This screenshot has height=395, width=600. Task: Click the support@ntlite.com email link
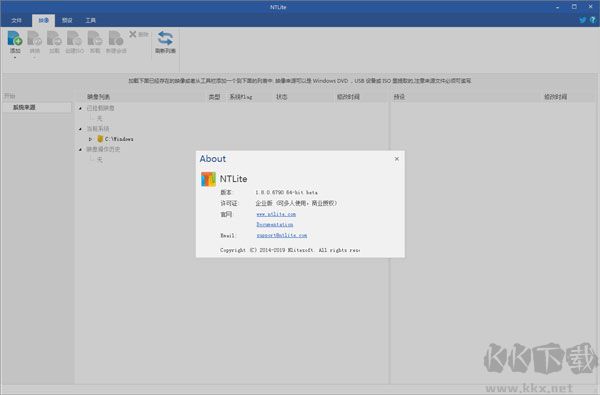[282, 235]
